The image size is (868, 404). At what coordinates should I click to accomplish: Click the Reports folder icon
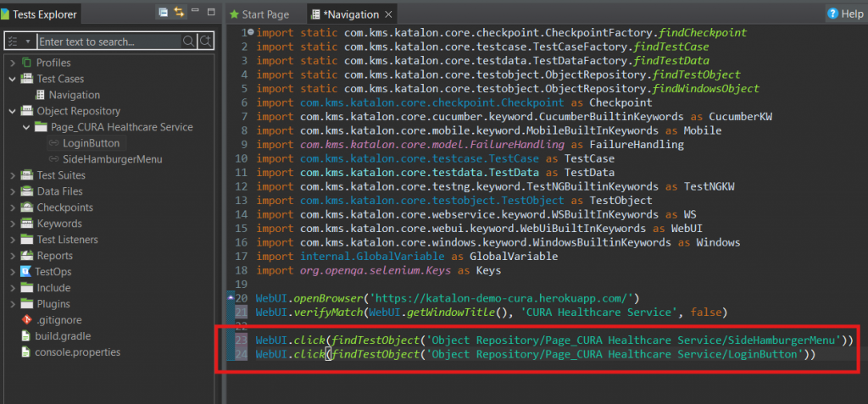(26, 256)
